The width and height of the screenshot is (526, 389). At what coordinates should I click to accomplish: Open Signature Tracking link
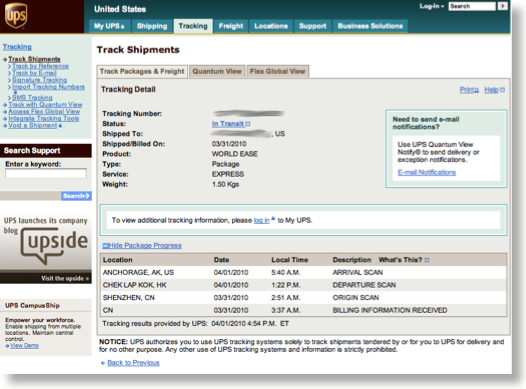(40, 80)
